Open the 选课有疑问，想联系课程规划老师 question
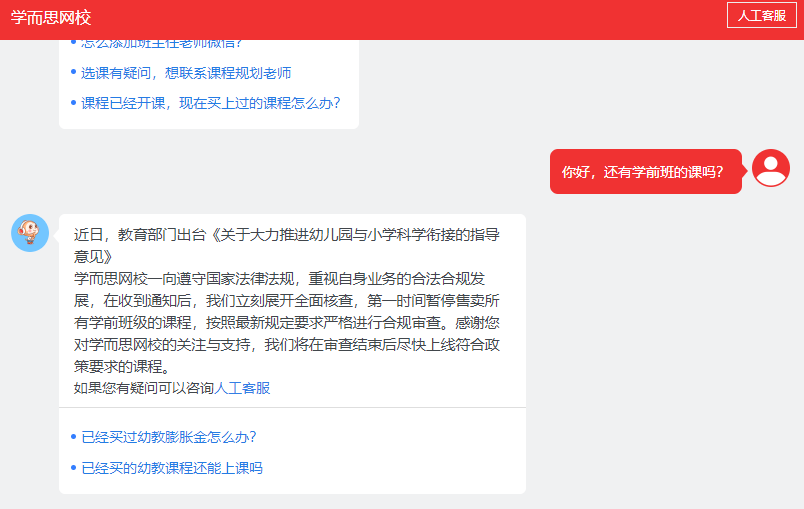The height and width of the screenshot is (509, 804). point(186,73)
